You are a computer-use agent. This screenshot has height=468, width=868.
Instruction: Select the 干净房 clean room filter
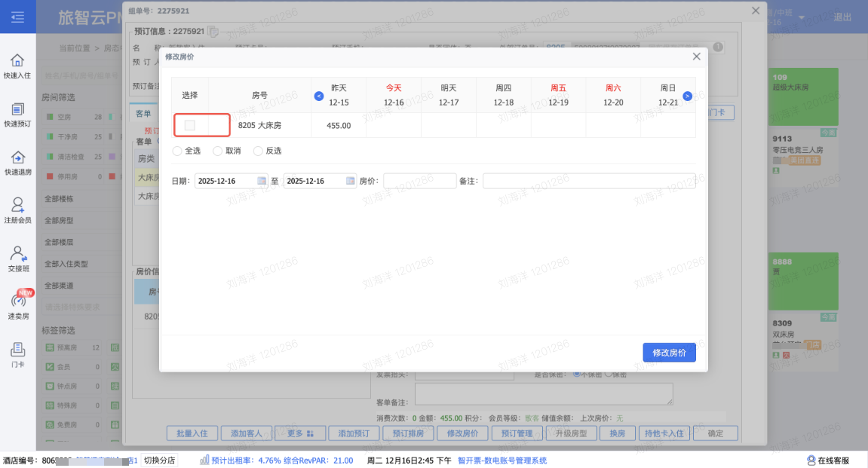point(74,136)
